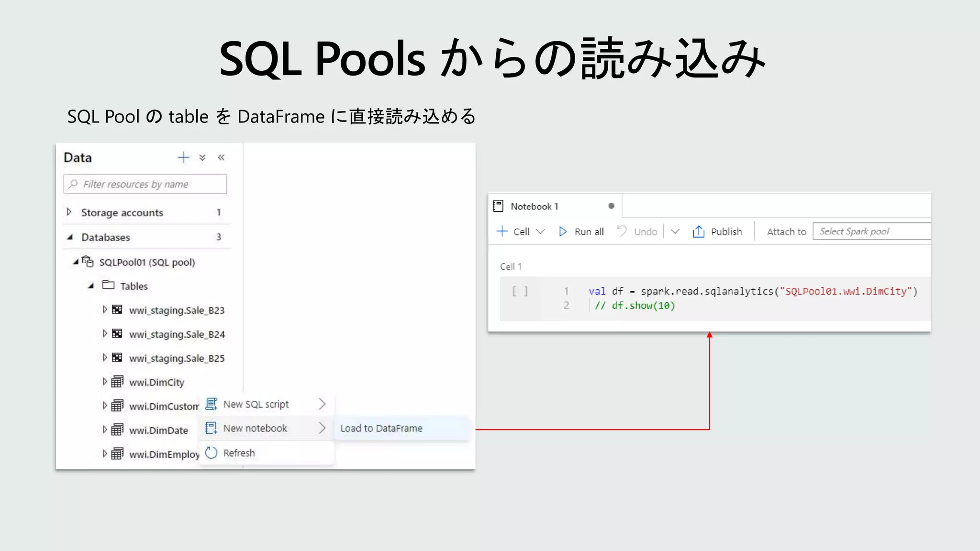The image size is (980, 551).
Task: Click the unsaved dot on Notebook 1 tab
Action: pos(611,206)
